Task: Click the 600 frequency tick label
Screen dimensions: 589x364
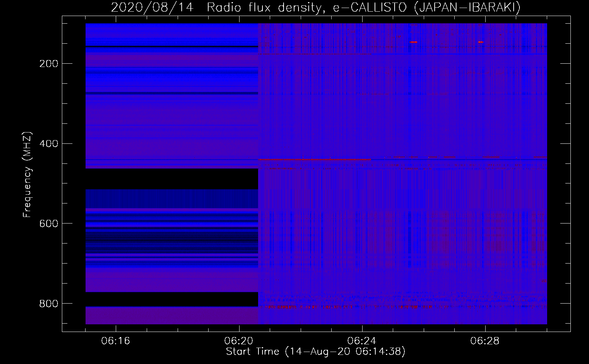Action: (x=49, y=223)
